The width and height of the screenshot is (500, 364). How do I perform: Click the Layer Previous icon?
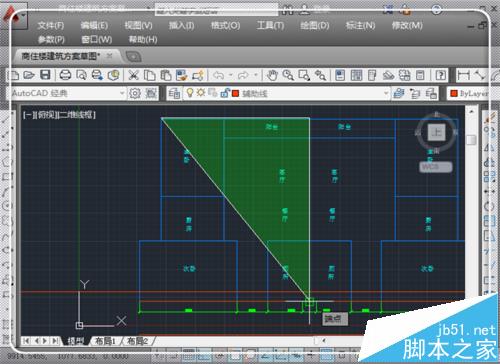pos(415,93)
